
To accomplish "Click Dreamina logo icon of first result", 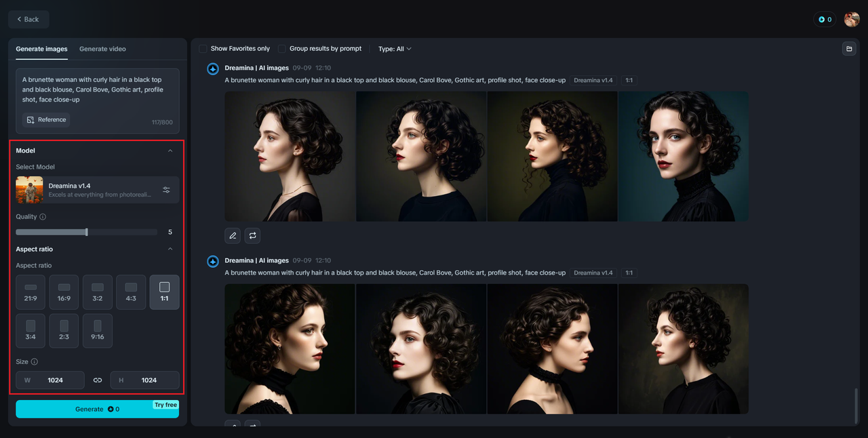I will coord(213,69).
